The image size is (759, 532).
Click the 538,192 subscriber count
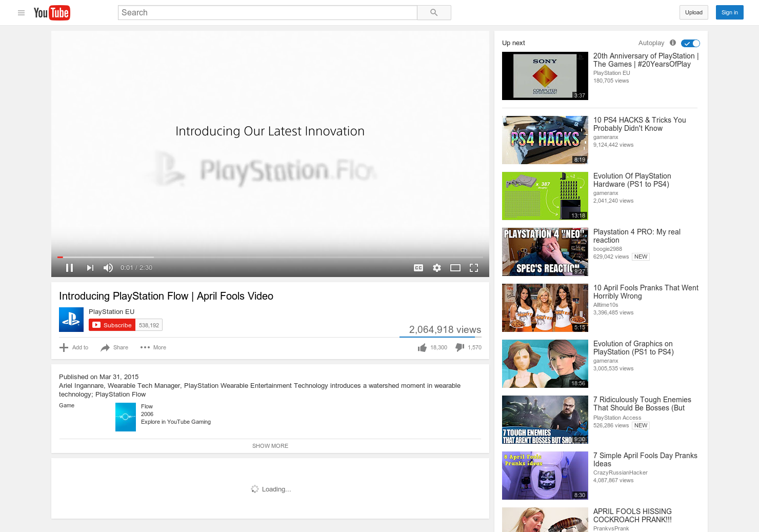(x=149, y=325)
